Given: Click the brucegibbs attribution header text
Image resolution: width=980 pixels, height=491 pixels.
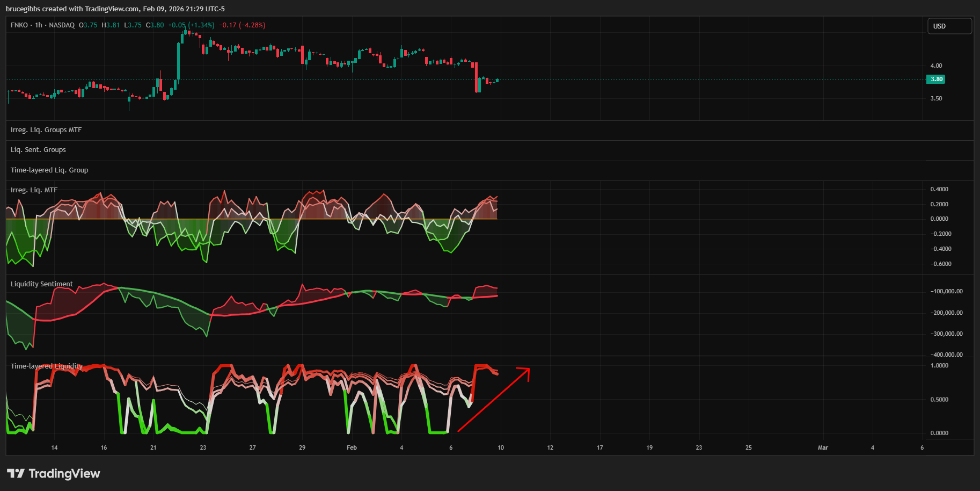Looking at the screenshot, I should pyautogui.click(x=115, y=9).
